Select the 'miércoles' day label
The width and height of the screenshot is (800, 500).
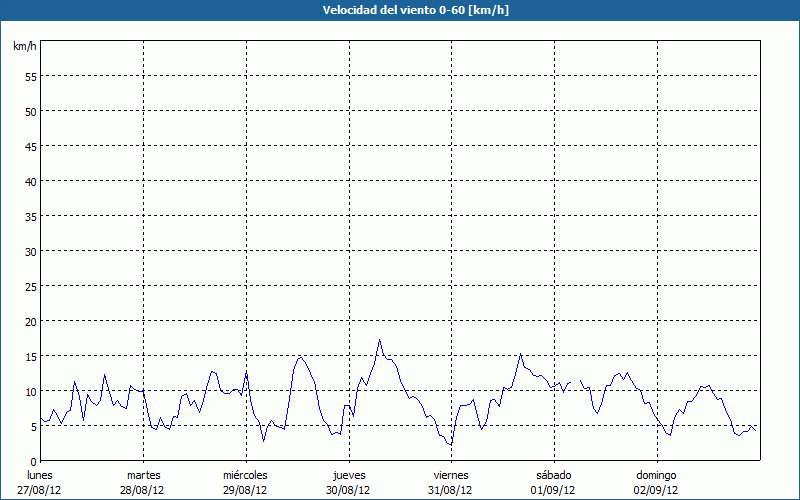click(x=245, y=475)
